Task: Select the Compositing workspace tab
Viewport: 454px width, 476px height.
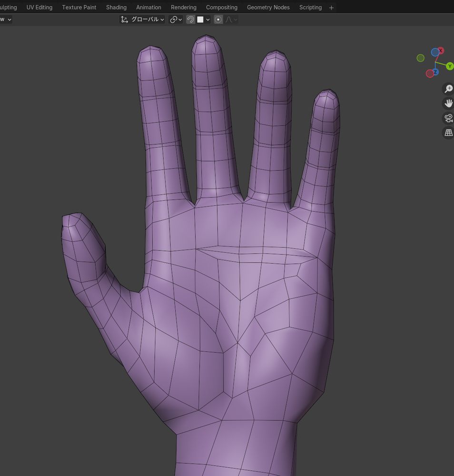Action: 222,7
